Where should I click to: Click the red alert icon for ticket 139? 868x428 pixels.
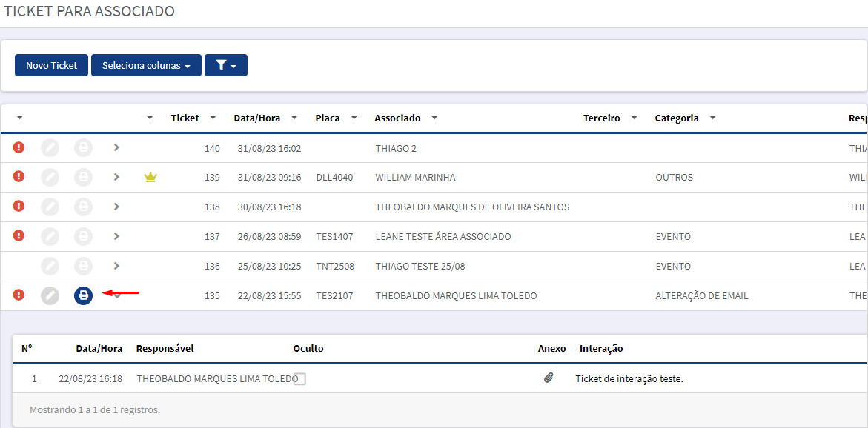(x=19, y=176)
